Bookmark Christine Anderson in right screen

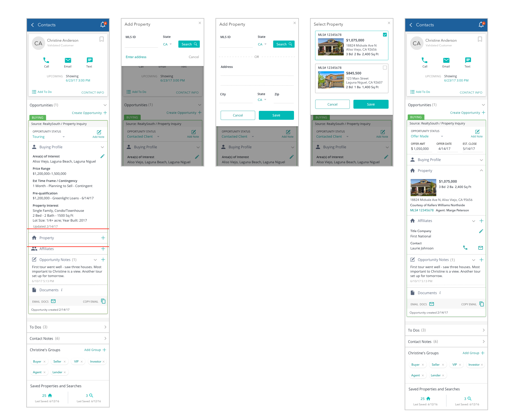[x=480, y=39]
